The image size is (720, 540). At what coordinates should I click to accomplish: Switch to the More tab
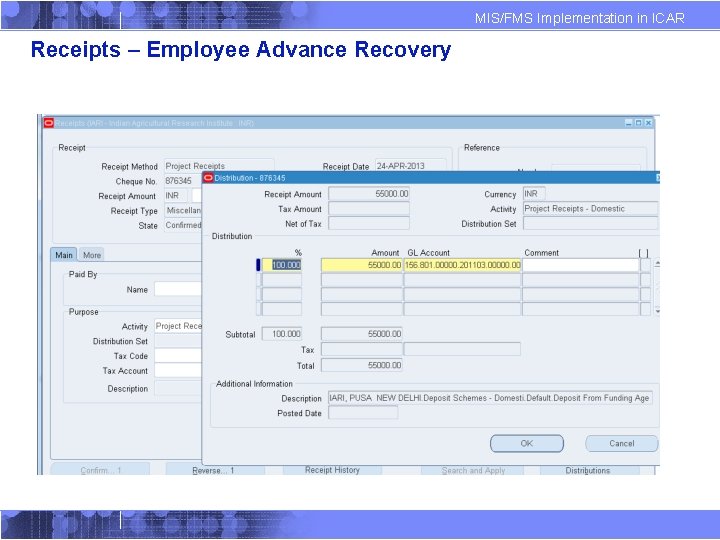(x=92, y=255)
